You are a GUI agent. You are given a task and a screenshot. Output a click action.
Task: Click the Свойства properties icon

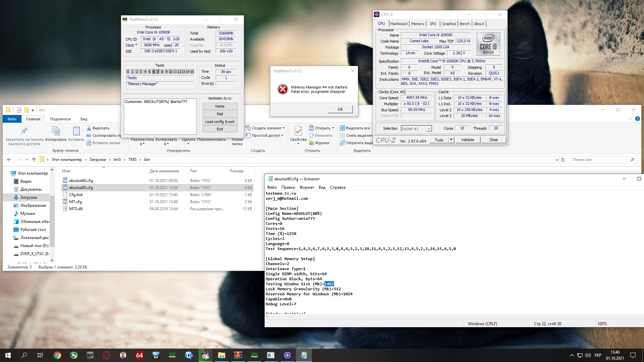click(298, 131)
